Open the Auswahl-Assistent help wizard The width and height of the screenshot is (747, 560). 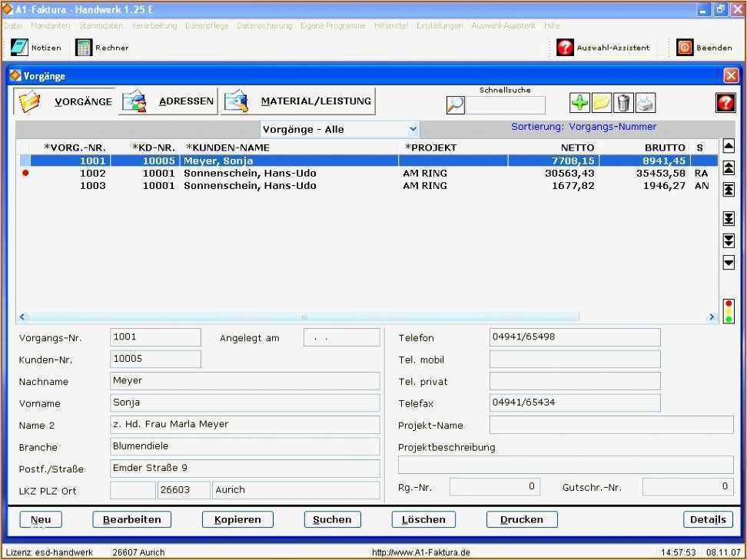point(603,48)
